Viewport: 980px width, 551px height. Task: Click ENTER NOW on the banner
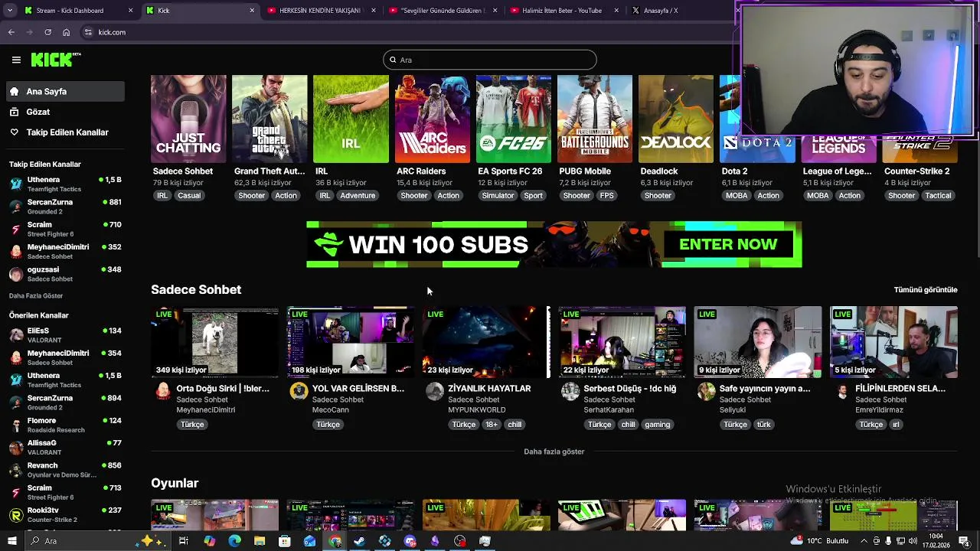pyautogui.click(x=728, y=245)
